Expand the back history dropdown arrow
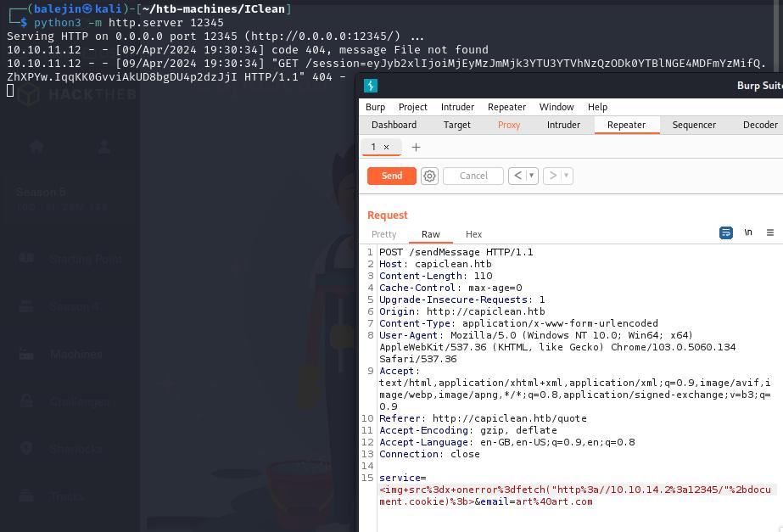 532,176
